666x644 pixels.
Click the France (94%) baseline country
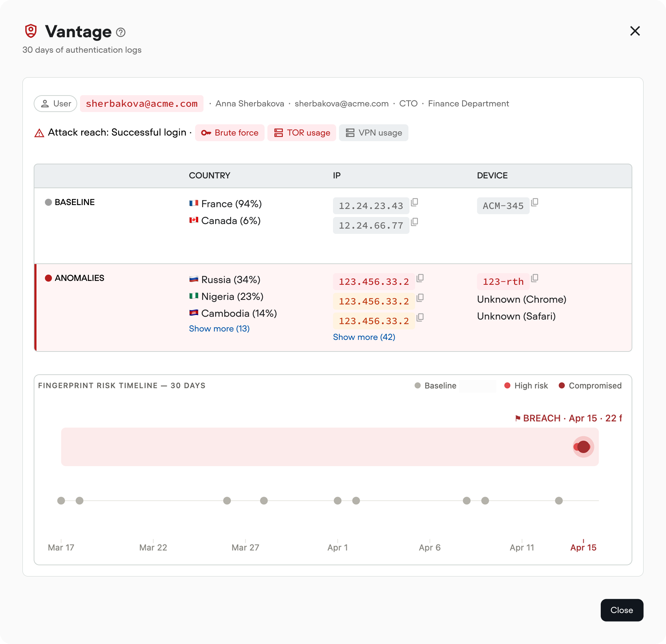coord(226,204)
